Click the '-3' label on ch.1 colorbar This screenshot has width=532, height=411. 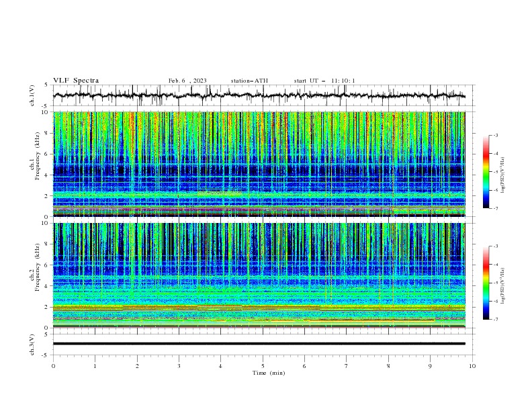click(495, 135)
